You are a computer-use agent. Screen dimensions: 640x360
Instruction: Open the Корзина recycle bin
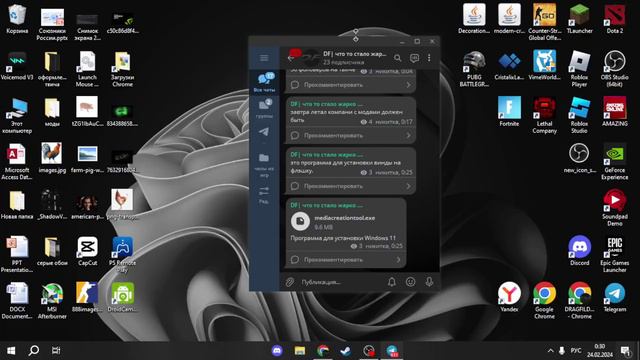click(x=17, y=19)
